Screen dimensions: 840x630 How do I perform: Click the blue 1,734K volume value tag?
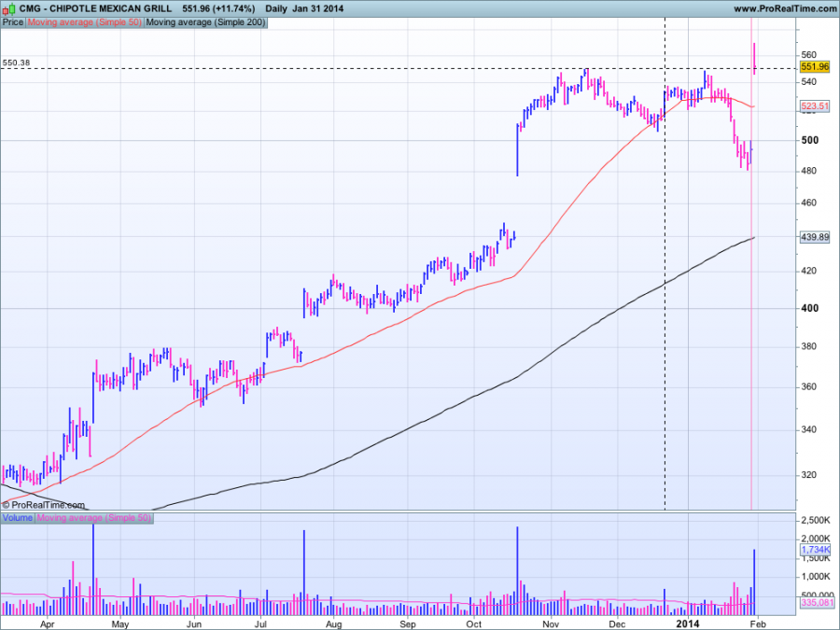[815, 550]
